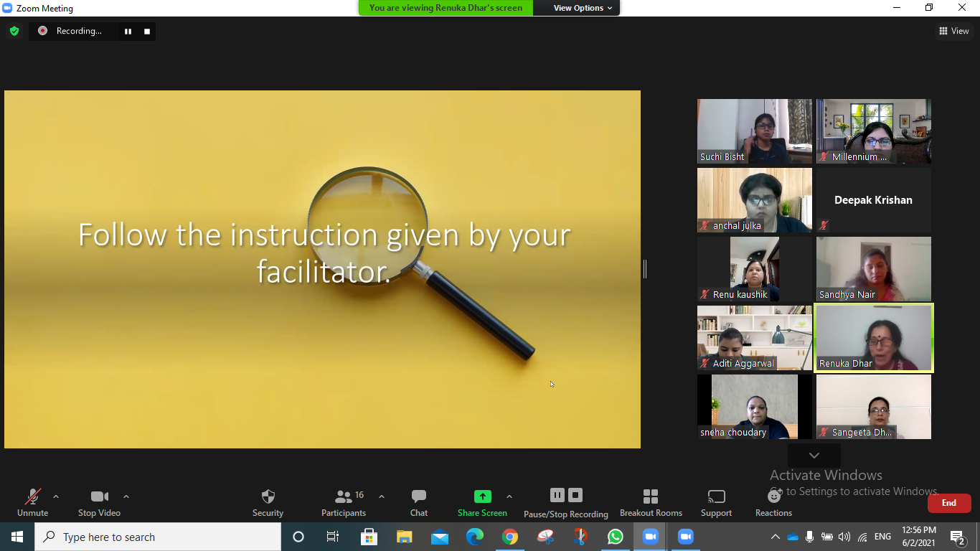
Task: Select Renu kaushik's video tile
Action: (755, 269)
